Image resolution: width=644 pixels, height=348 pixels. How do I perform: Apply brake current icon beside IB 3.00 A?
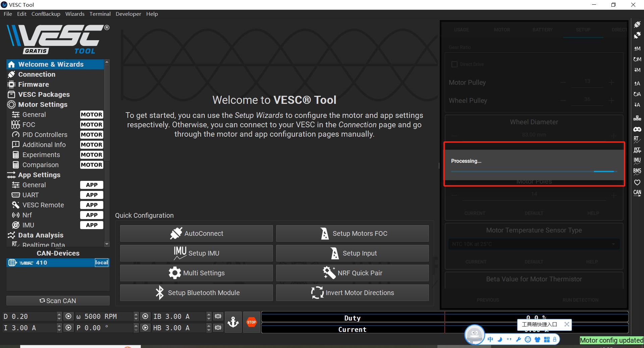(x=218, y=317)
